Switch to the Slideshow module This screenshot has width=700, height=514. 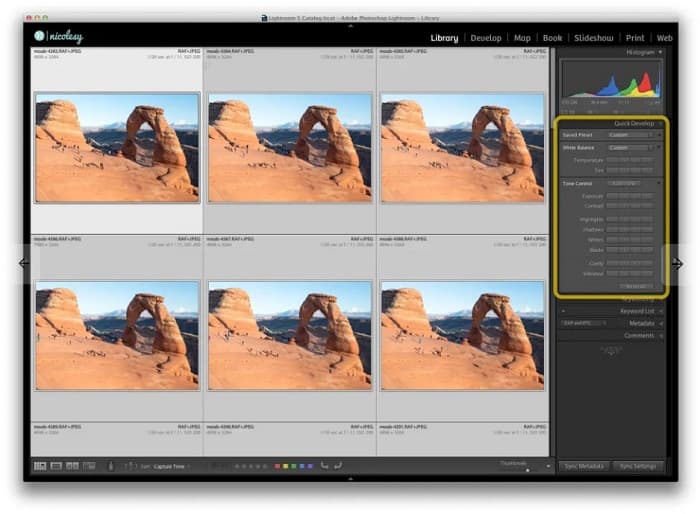593,38
